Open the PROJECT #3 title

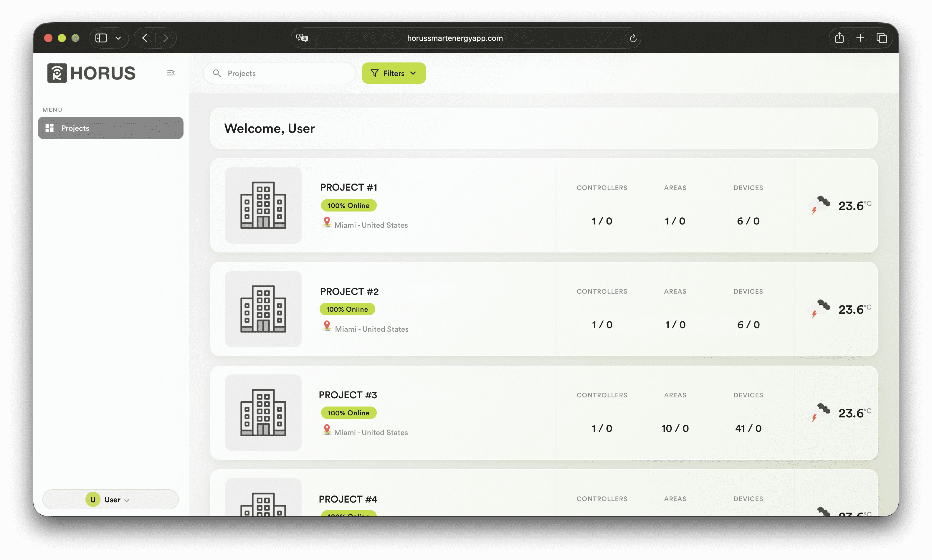348,395
